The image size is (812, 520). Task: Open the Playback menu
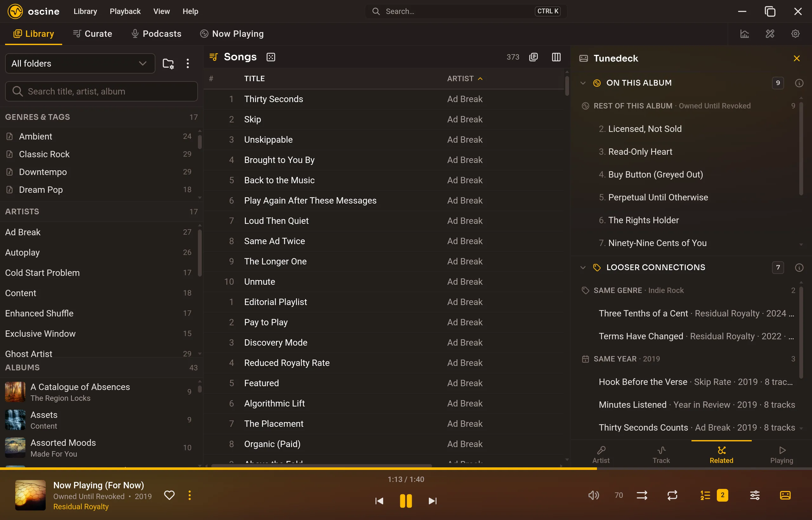[125, 11]
